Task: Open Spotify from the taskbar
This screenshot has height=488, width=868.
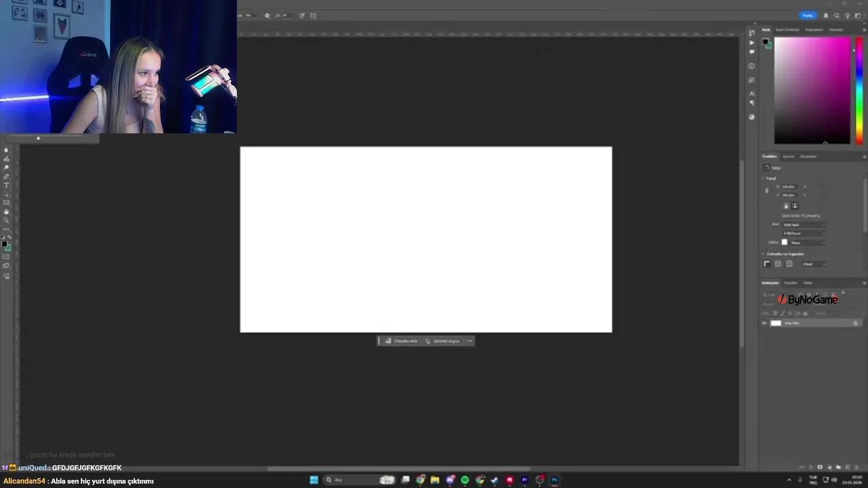Action: (x=465, y=480)
